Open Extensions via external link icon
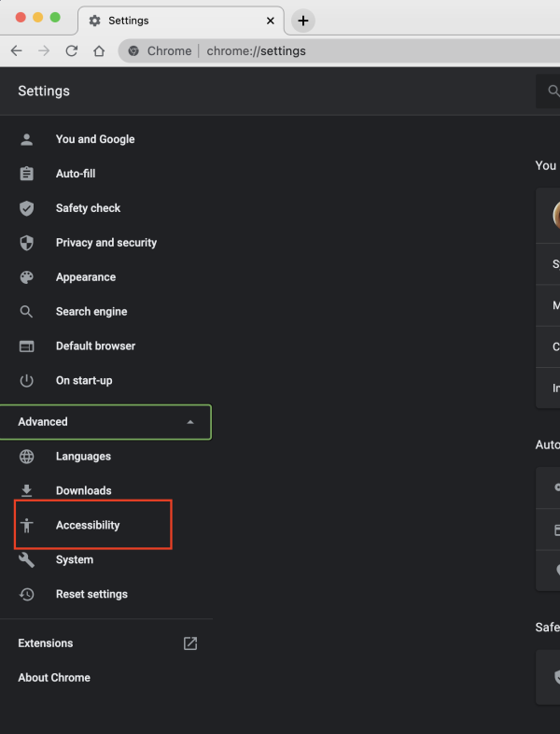 point(190,643)
